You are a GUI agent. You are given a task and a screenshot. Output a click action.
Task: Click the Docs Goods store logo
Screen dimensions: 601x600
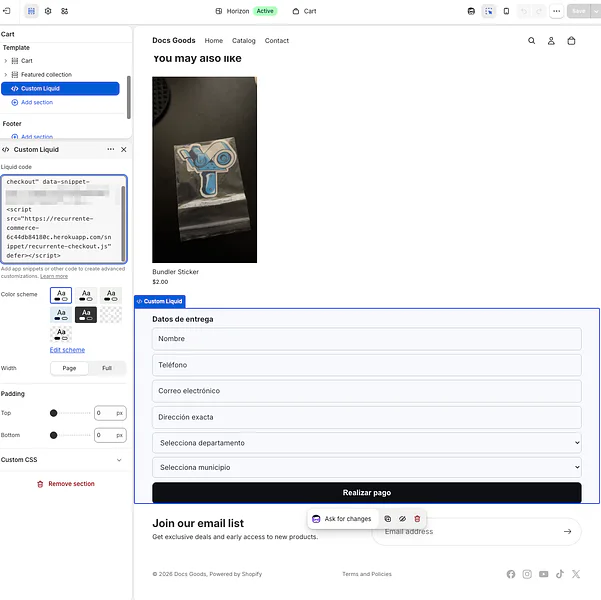(174, 40)
